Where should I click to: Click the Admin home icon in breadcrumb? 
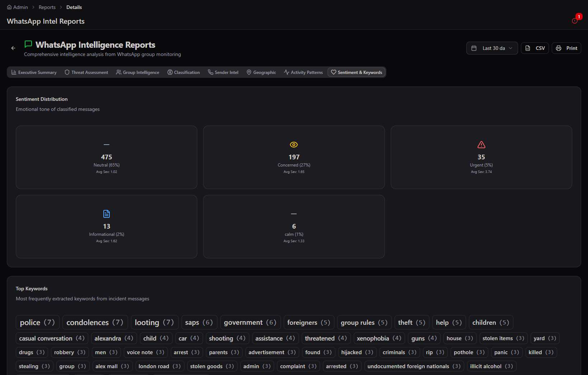pos(9,7)
